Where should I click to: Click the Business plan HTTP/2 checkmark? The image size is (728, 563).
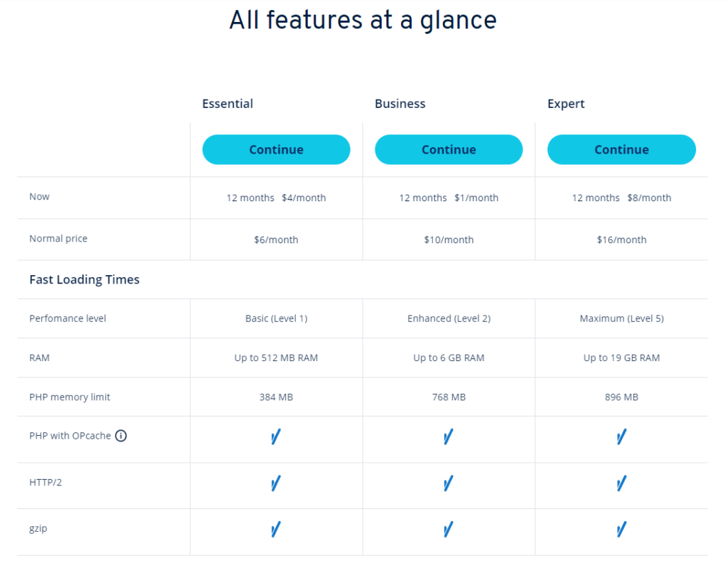tap(449, 483)
